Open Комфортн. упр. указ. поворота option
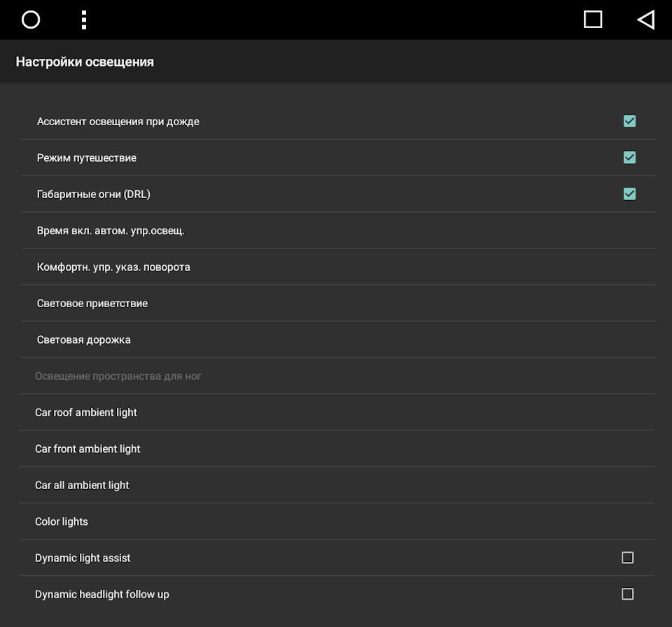 pos(339,267)
